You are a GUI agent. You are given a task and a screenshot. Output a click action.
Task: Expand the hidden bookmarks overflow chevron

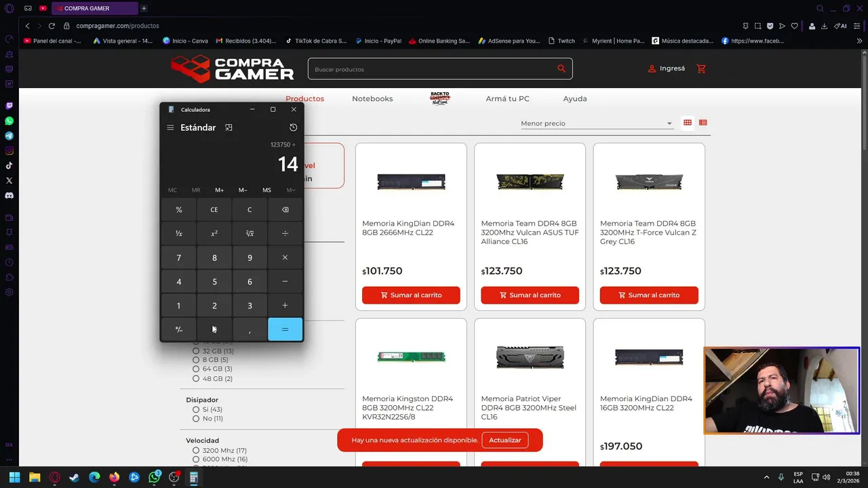coord(860,41)
